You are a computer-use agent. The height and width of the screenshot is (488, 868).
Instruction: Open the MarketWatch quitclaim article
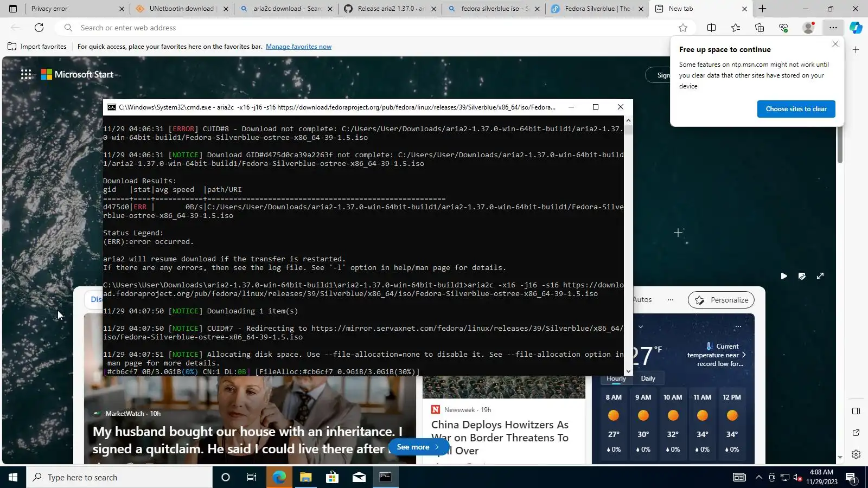pyautogui.click(x=247, y=440)
